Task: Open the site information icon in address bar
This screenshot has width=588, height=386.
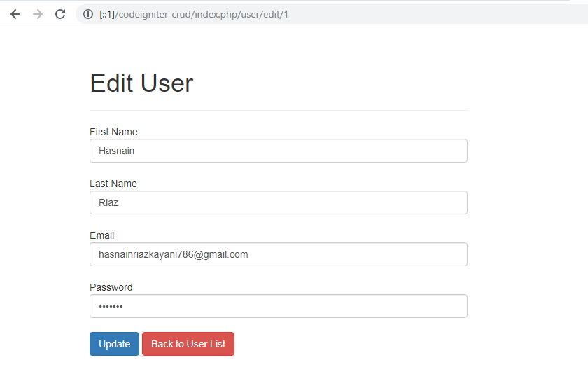Action: [x=88, y=14]
